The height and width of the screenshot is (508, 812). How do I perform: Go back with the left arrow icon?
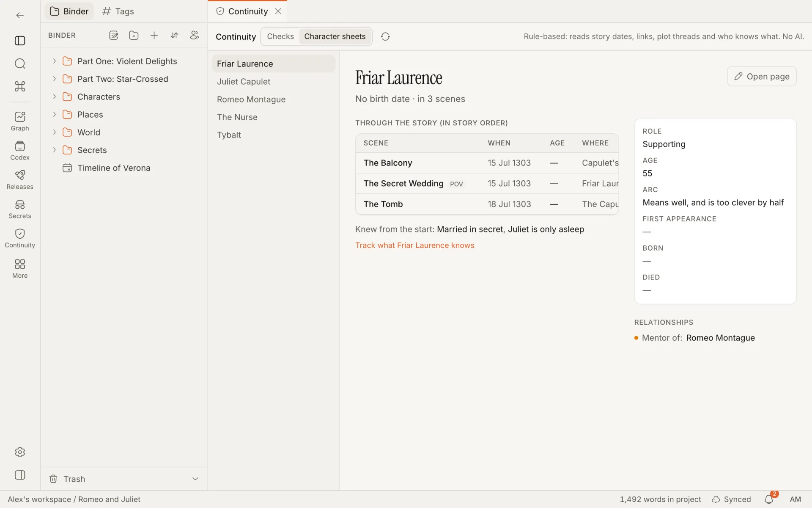click(x=20, y=15)
